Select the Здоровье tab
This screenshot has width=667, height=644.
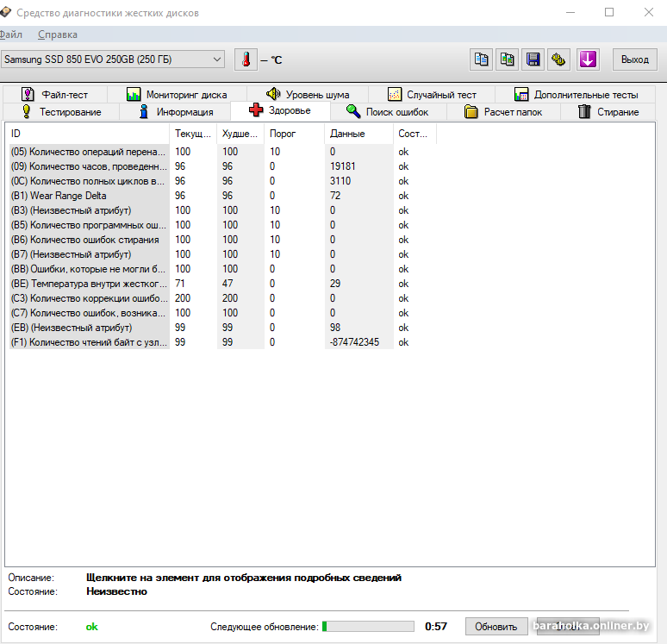click(x=280, y=110)
